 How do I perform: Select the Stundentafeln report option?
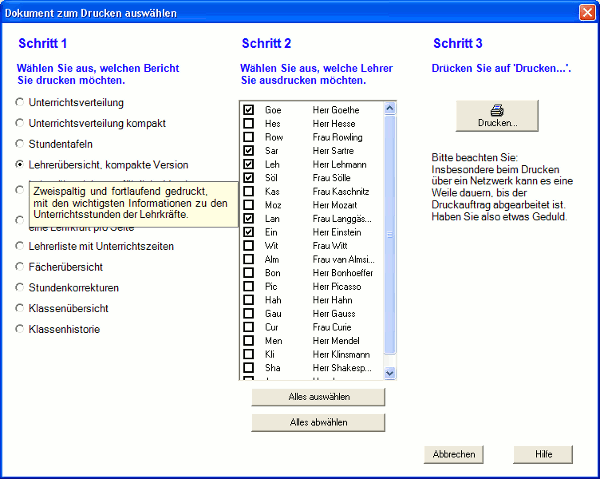(20, 144)
